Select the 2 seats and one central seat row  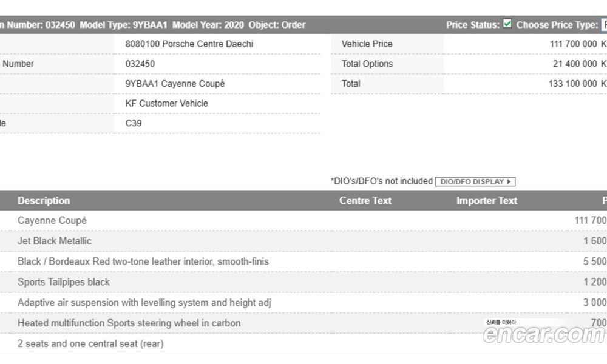point(90,344)
